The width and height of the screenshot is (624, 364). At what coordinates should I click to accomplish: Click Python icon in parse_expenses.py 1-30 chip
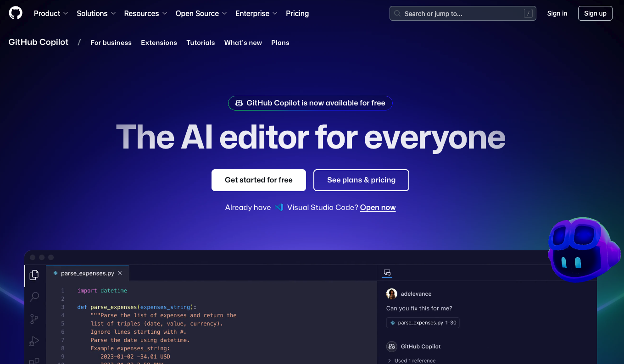point(393,323)
